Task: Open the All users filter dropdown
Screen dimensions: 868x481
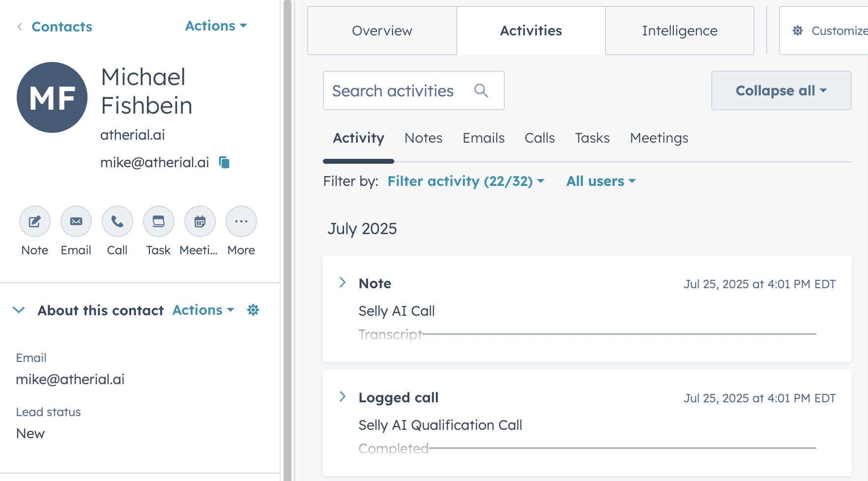Action: [x=600, y=181]
